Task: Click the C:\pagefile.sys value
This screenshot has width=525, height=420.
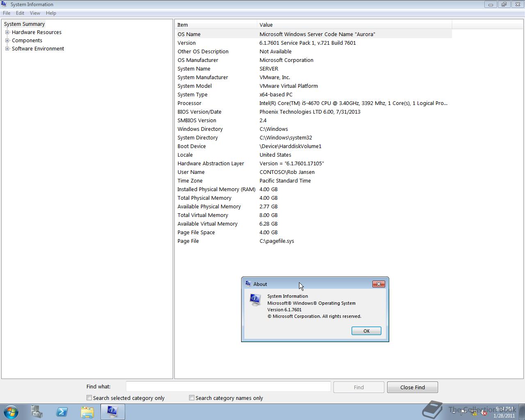Action: click(x=277, y=241)
